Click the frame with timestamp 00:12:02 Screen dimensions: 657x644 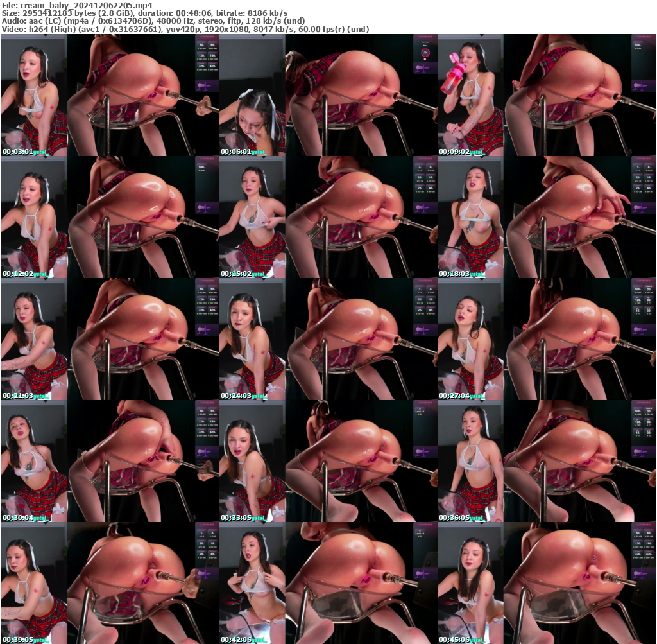(x=110, y=217)
